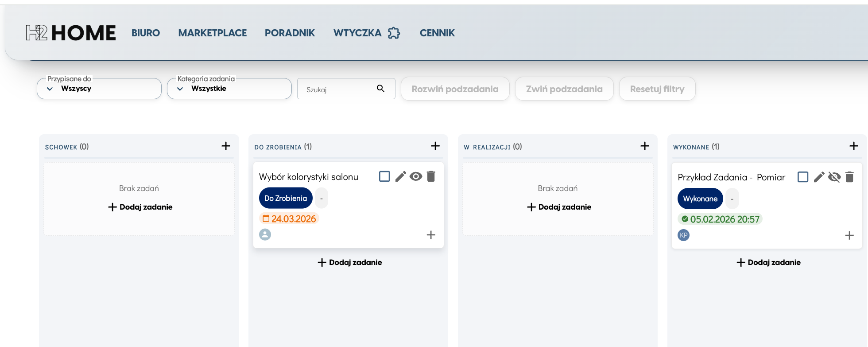Click the WTYCZKA puzzle piece icon

(394, 33)
